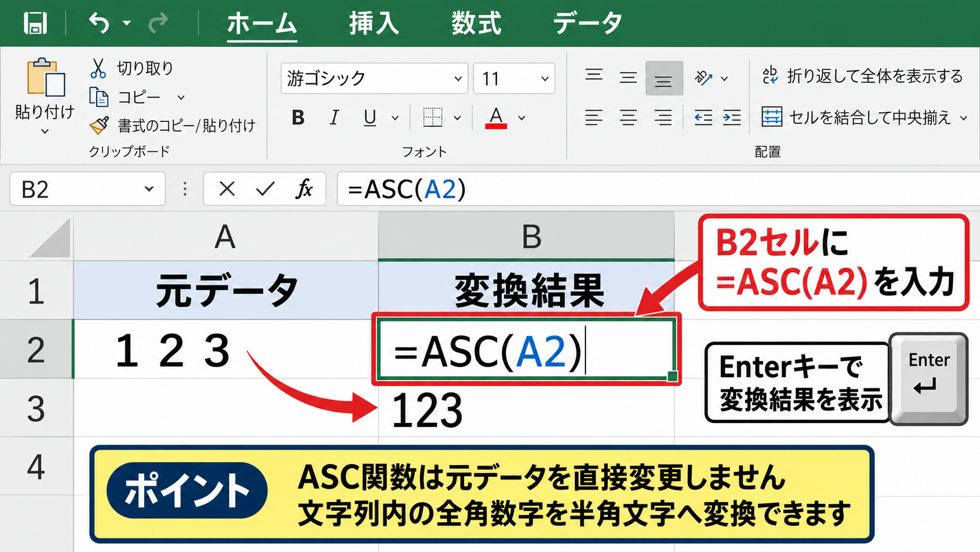Image resolution: width=980 pixels, height=552 pixels.
Task: Expand the underline style arrow
Action: (396, 118)
